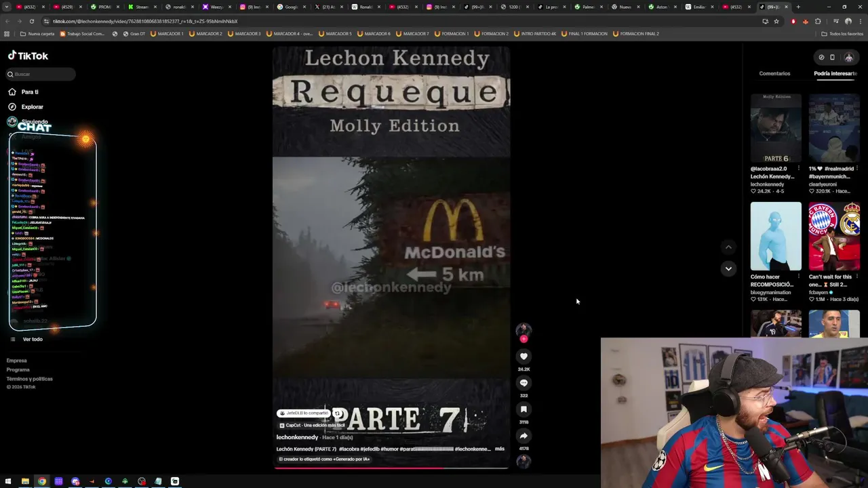Image resolution: width=868 pixels, height=488 pixels.
Task: Open the Programa footer link
Action: (18, 369)
